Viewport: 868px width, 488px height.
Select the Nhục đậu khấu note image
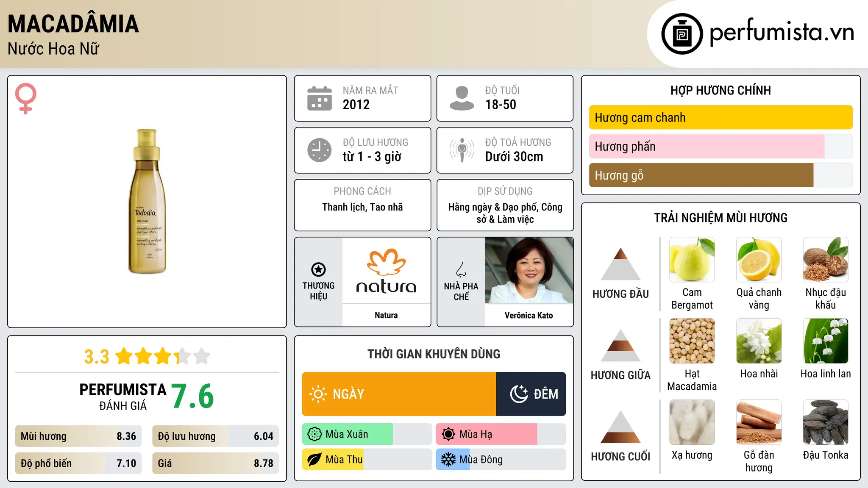tap(826, 260)
